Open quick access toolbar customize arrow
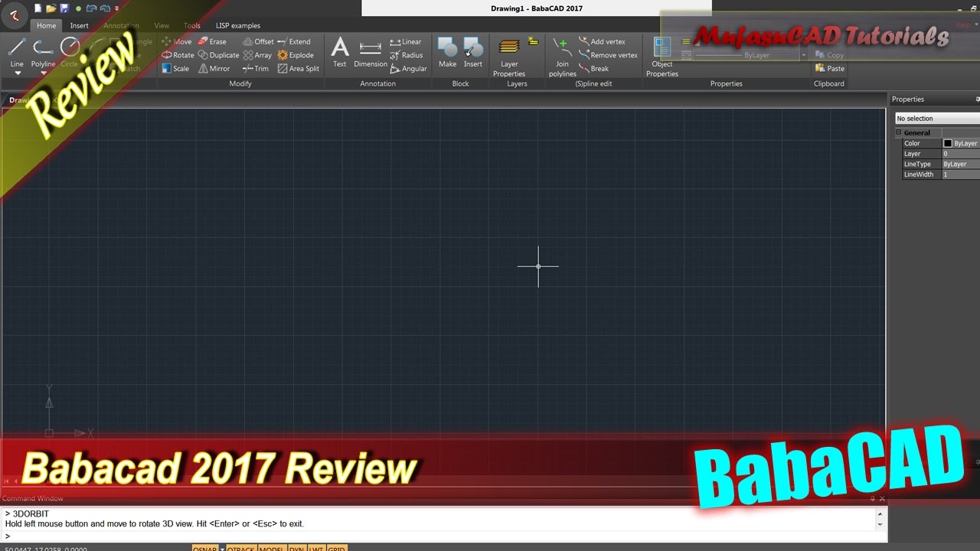Screen dimensions: 980x551 pos(117,8)
